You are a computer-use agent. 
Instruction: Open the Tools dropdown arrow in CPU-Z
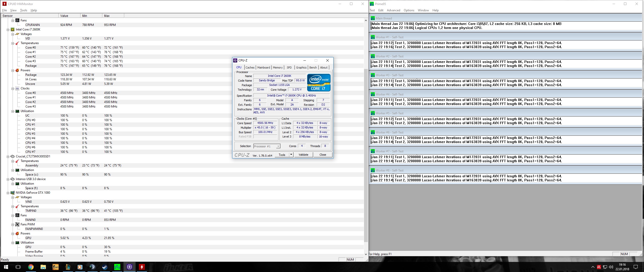point(291,155)
